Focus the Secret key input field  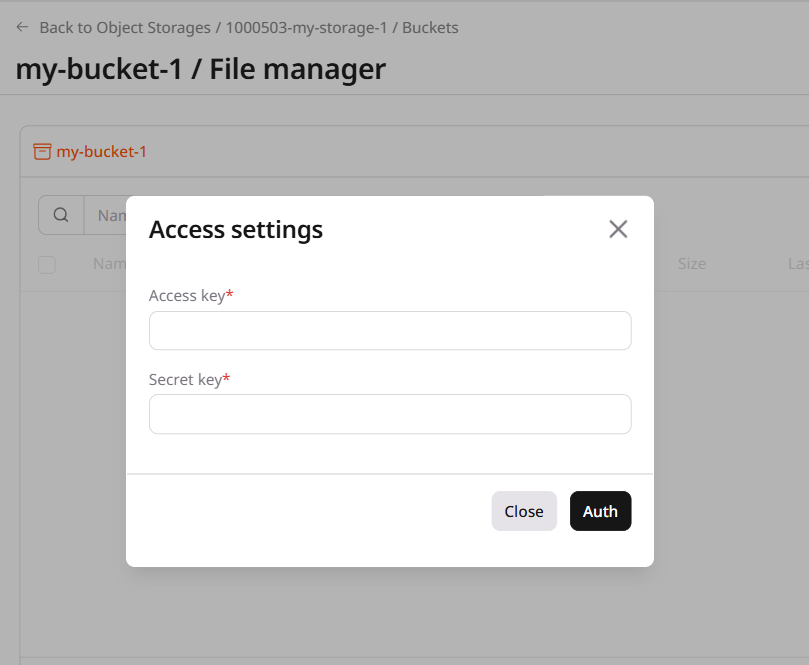point(390,414)
